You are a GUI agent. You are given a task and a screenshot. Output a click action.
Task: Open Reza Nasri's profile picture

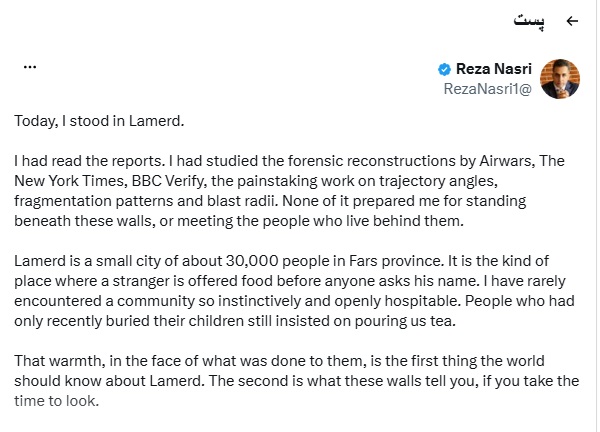coord(559,79)
